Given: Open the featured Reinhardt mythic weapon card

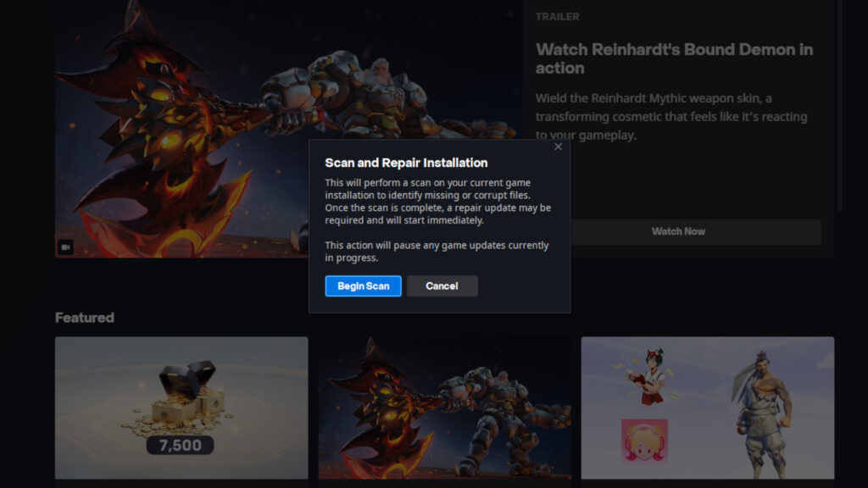Looking at the screenshot, I should (x=444, y=408).
